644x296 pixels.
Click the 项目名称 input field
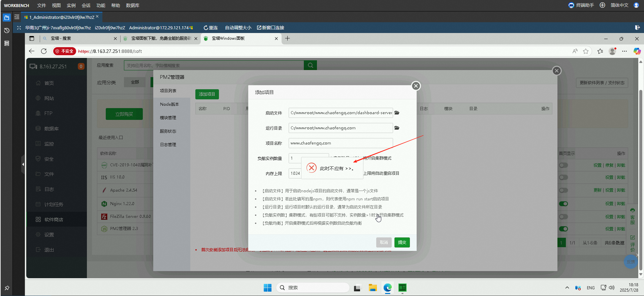point(341,143)
